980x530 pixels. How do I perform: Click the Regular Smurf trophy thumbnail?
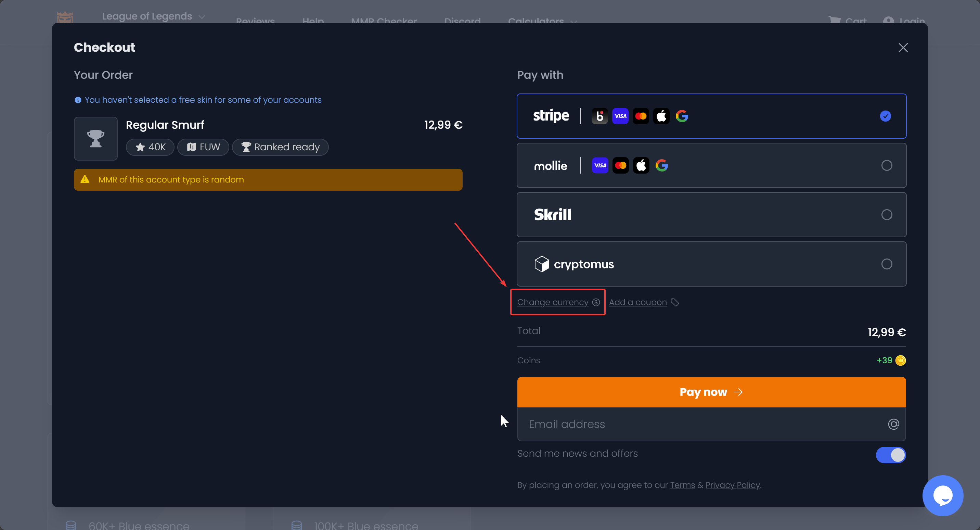(95, 139)
